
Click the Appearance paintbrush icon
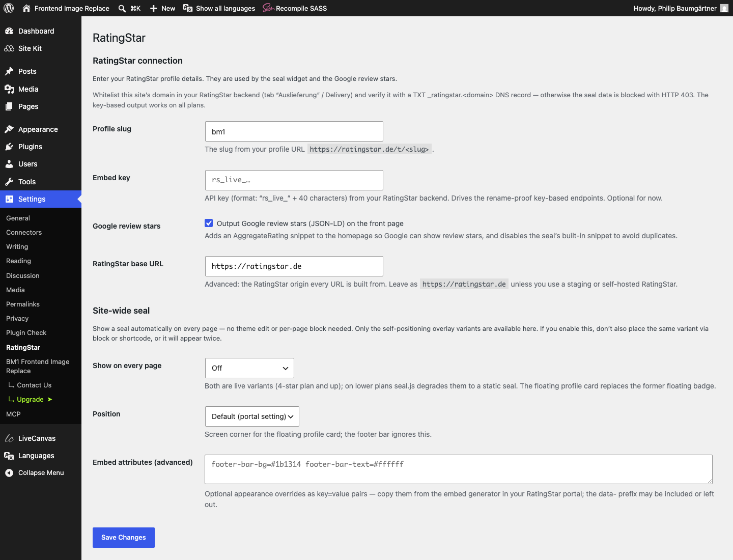click(9, 129)
